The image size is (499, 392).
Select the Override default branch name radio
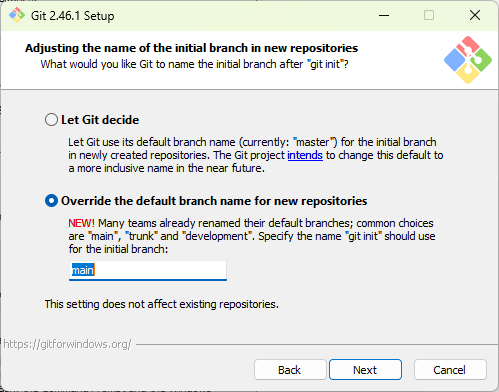click(51, 201)
